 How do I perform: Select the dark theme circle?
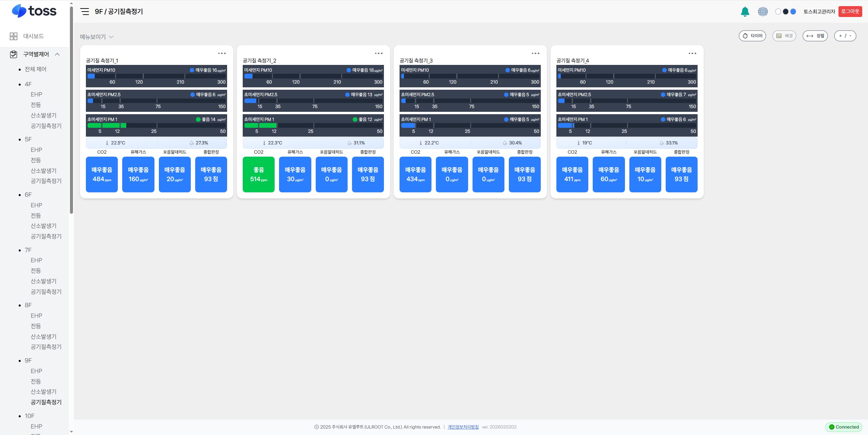(x=786, y=12)
